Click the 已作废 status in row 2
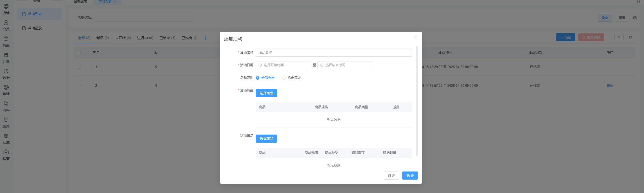The image size is (644, 193). point(535,85)
